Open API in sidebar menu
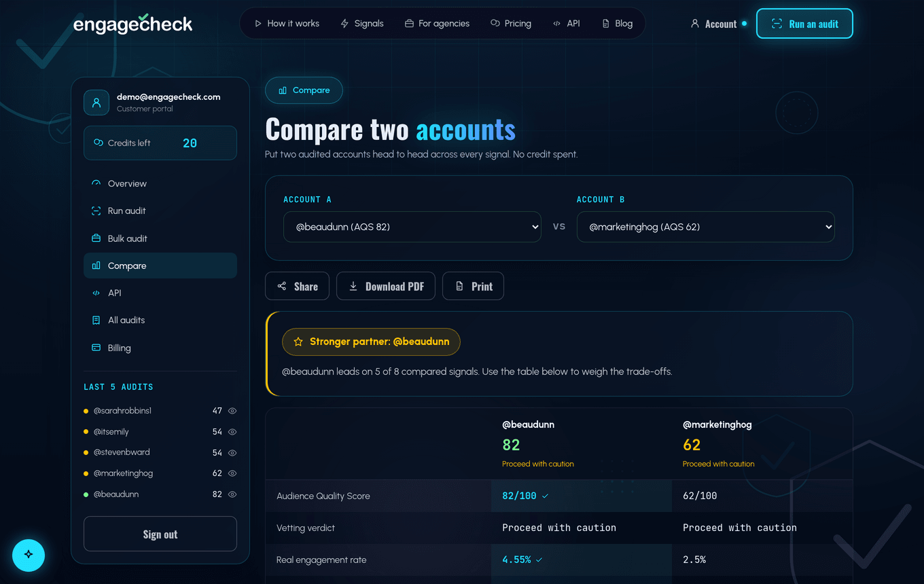 [x=160, y=293]
